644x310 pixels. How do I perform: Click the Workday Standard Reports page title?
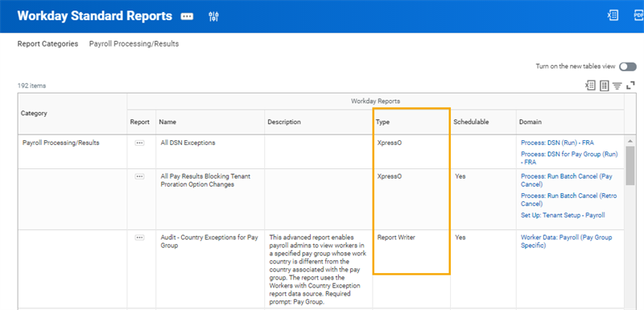95,16
